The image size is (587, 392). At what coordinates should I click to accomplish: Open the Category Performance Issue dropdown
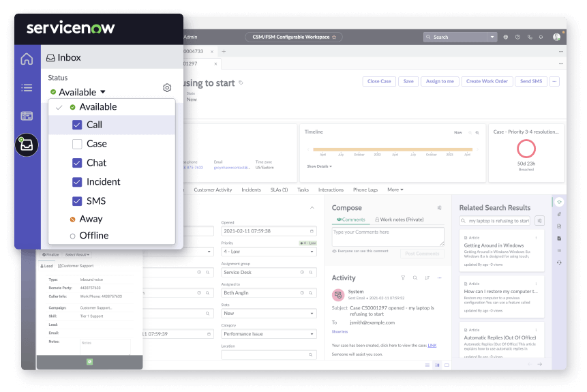coord(269,334)
